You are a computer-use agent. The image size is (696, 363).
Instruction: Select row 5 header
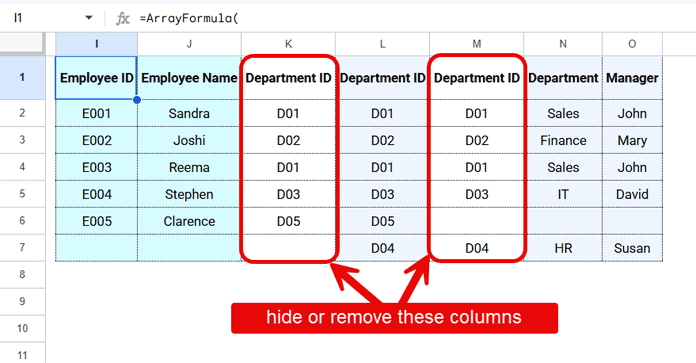22,194
